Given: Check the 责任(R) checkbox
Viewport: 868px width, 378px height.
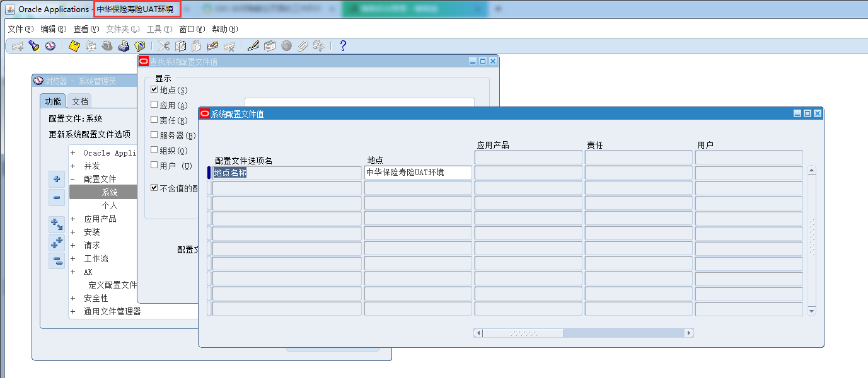Looking at the screenshot, I should [x=154, y=120].
